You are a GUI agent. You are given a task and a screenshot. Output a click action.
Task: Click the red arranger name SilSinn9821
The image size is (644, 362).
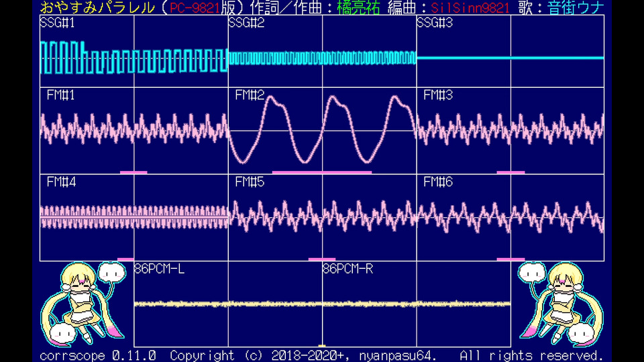click(470, 7)
